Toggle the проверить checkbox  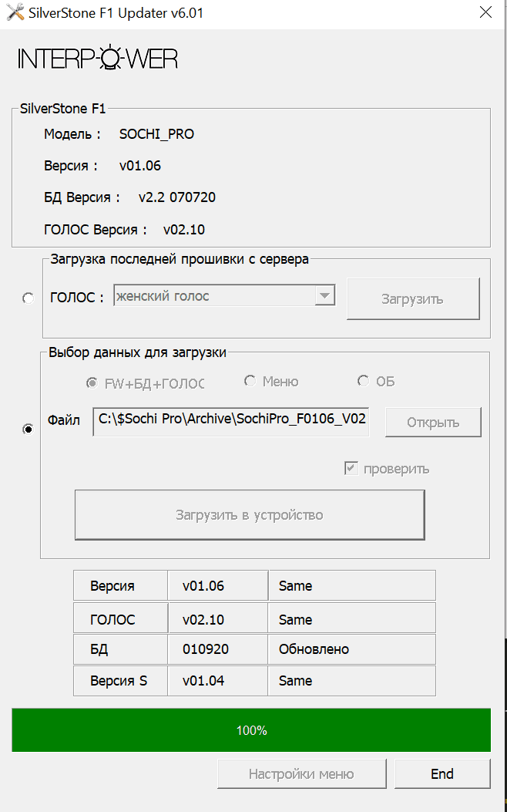[351, 469]
